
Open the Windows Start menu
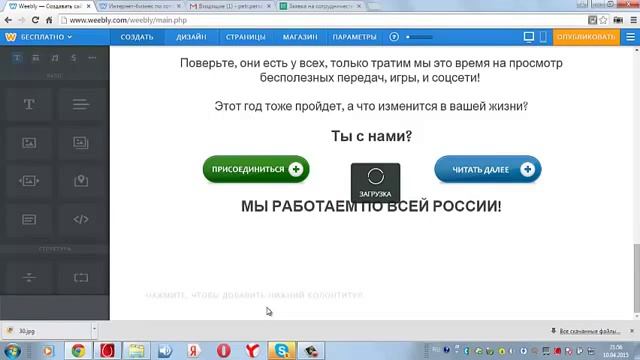[12, 351]
